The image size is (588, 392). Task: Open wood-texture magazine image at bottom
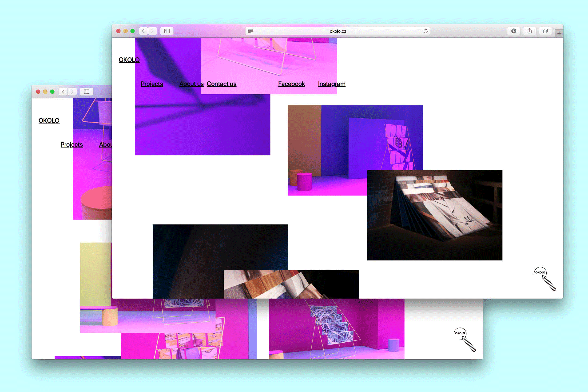coord(291,284)
